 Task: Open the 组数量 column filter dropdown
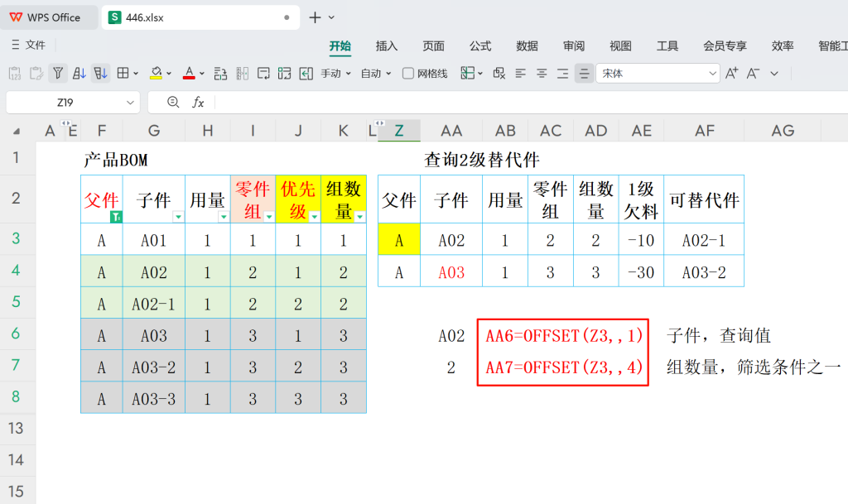pyautogui.click(x=359, y=217)
